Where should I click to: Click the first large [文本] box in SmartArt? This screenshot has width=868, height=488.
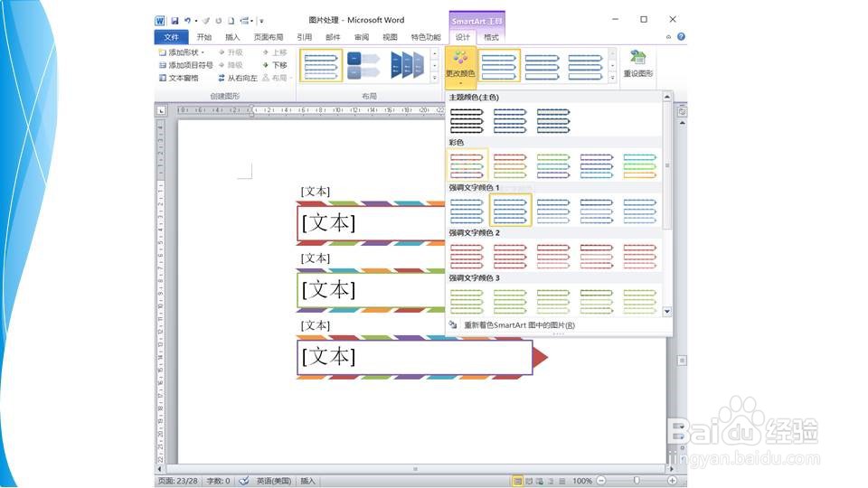pos(371,223)
